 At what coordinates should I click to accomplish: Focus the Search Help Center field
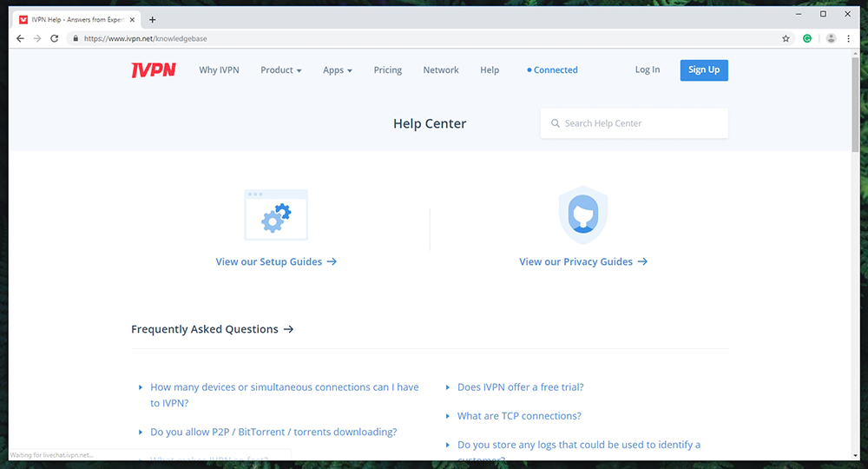(x=634, y=123)
